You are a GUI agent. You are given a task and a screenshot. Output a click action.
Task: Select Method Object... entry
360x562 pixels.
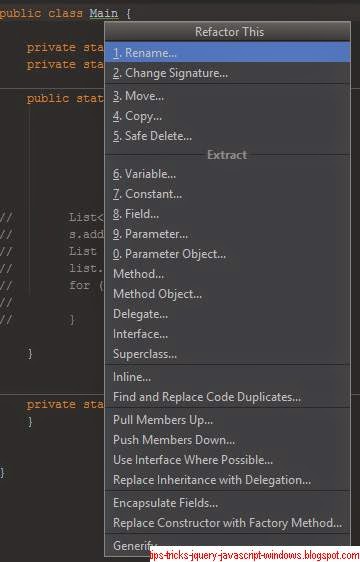tap(227, 294)
